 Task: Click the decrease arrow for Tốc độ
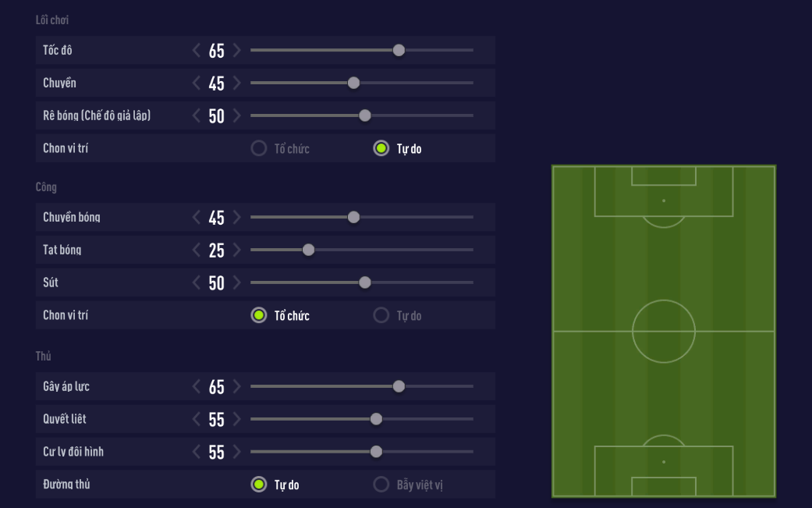point(197,51)
